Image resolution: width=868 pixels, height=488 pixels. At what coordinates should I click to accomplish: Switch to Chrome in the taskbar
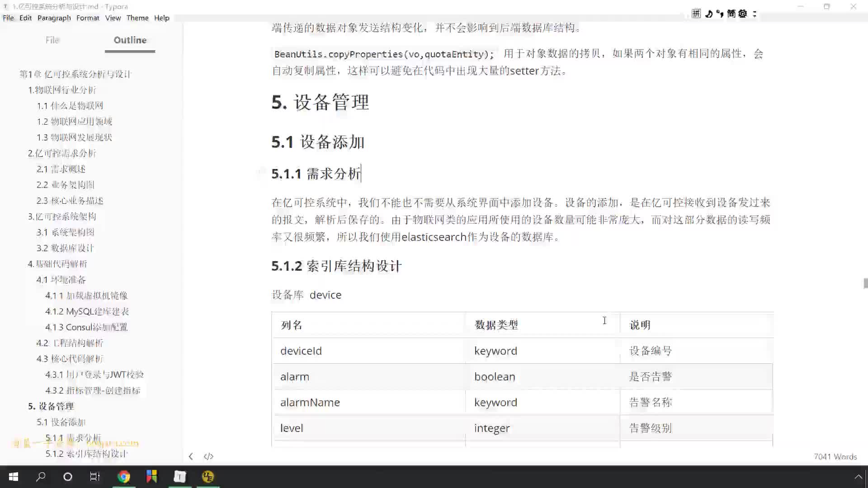(x=123, y=477)
